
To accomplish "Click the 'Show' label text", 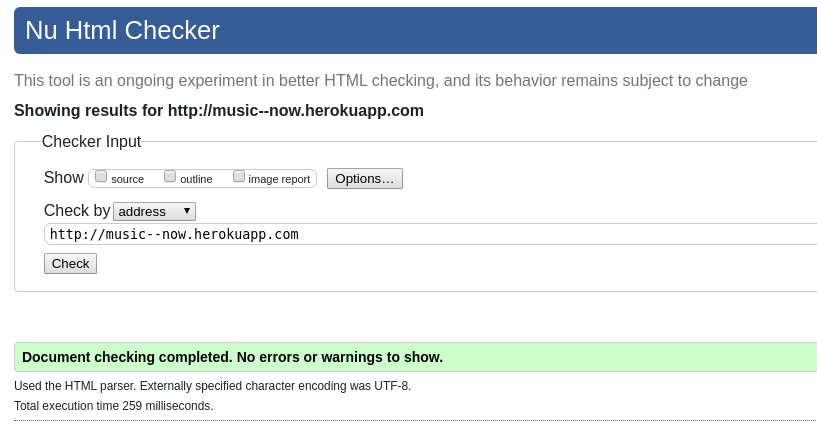I will tap(64, 178).
